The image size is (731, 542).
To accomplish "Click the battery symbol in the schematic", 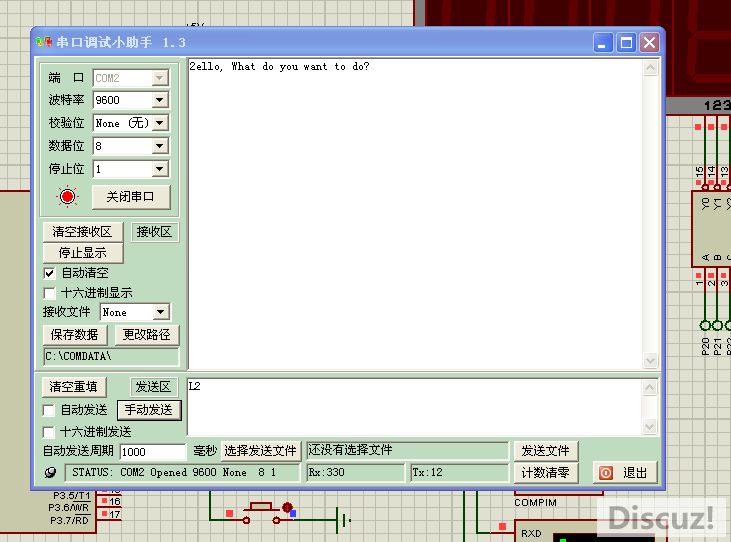I will [344, 520].
